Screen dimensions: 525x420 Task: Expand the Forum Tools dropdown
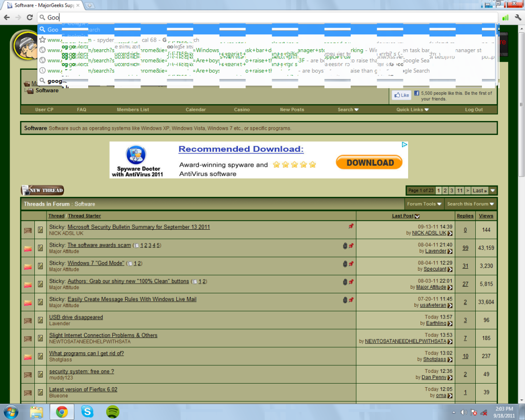(x=424, y=204)
